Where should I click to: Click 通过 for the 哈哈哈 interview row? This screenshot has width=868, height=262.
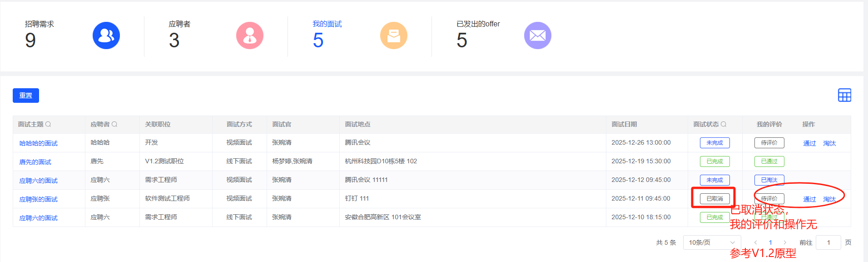(809, 143)
